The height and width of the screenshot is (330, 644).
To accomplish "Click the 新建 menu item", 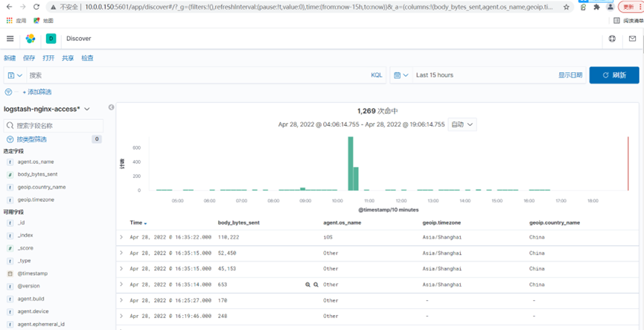I will point(10,58).
